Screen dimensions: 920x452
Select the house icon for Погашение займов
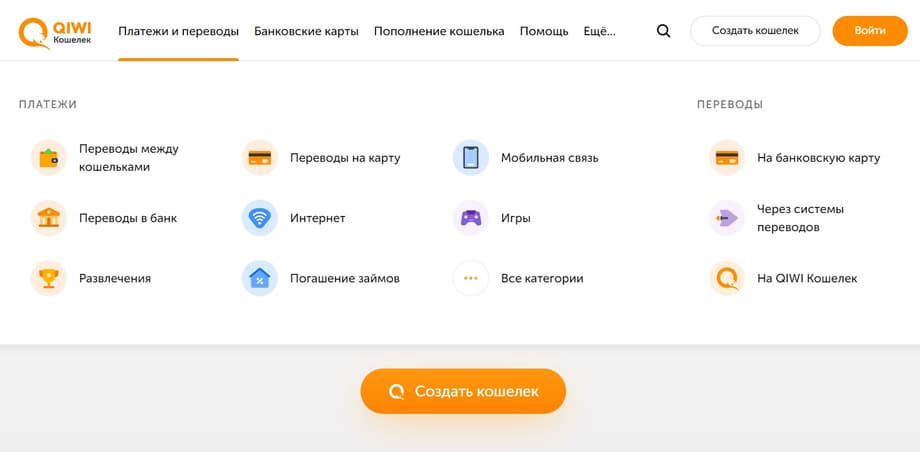[x=259, y=278]
